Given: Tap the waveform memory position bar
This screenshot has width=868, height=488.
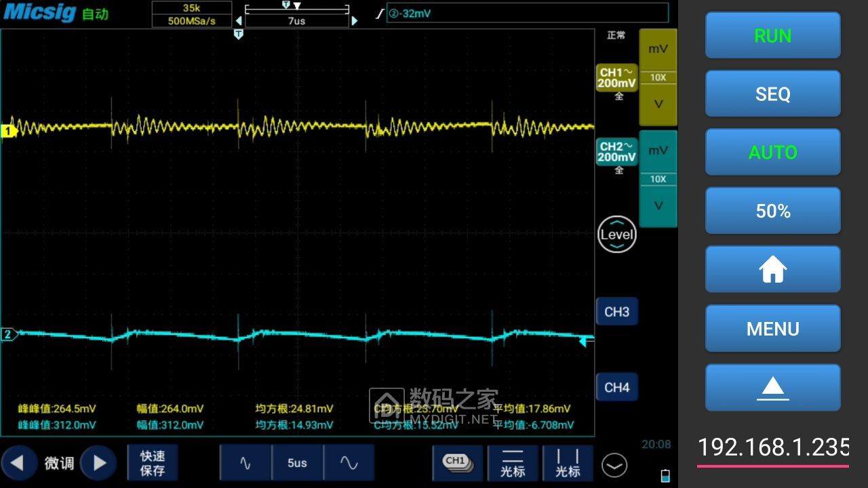Looking at the screenshot, I should coord(296,7).
